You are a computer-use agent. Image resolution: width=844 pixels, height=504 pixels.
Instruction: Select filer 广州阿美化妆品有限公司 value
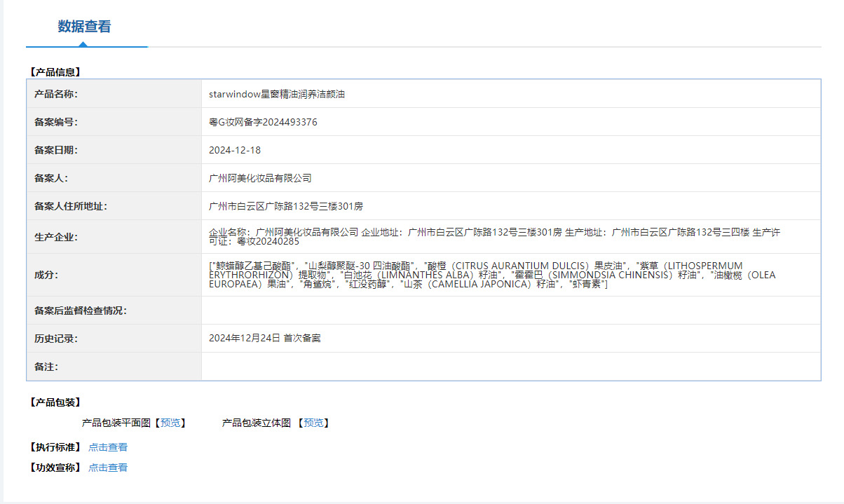coord(260,178)
